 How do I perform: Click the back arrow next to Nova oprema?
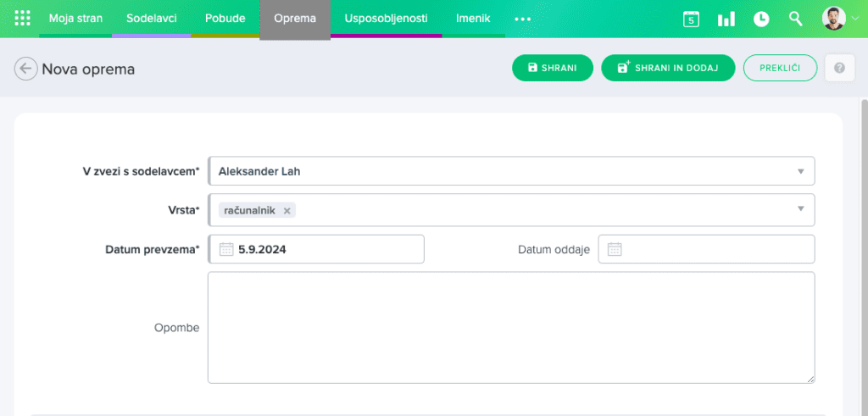tap(26, 69)
